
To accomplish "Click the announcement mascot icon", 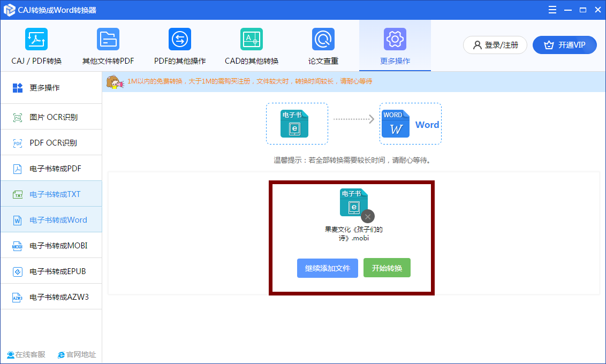I will (x=115, y=82).
